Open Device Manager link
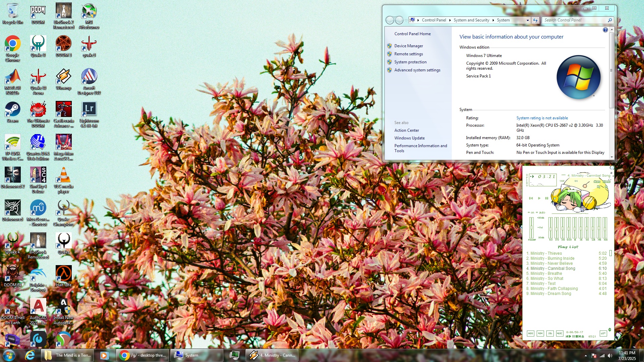Viewport: 644px width, 362px height. [409, 46]
